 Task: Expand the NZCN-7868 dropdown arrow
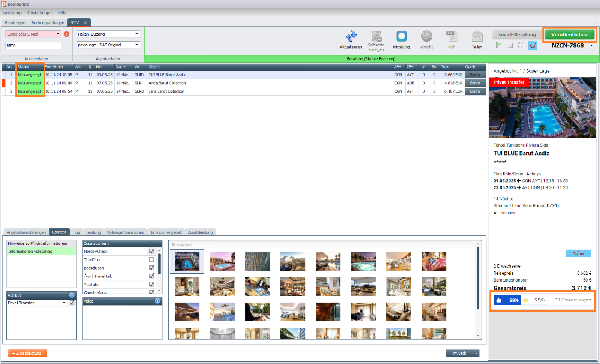pyautogui.click(x=591, y=46)
